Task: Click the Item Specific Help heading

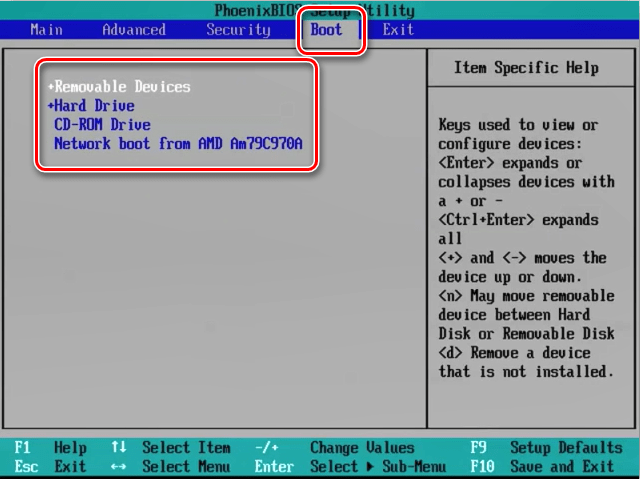Action: tap(527, 68)
